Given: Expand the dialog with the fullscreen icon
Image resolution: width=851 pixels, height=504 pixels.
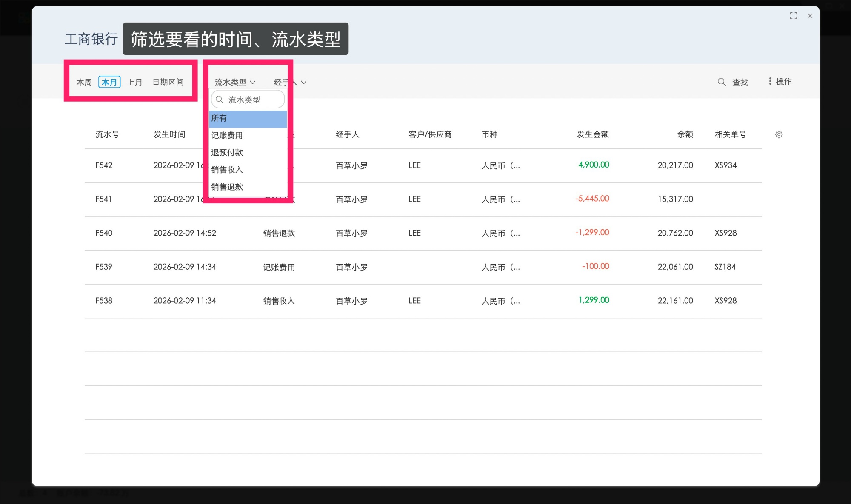Looking at the screenshot, I should point(794,16).
